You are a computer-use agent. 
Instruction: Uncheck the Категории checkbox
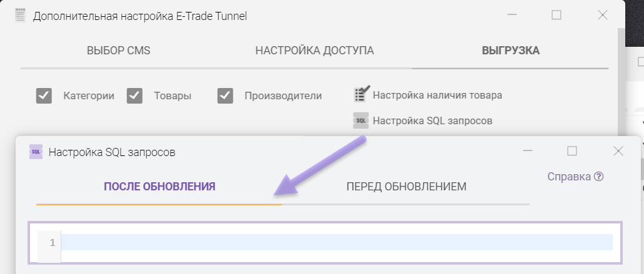[44, 95]
